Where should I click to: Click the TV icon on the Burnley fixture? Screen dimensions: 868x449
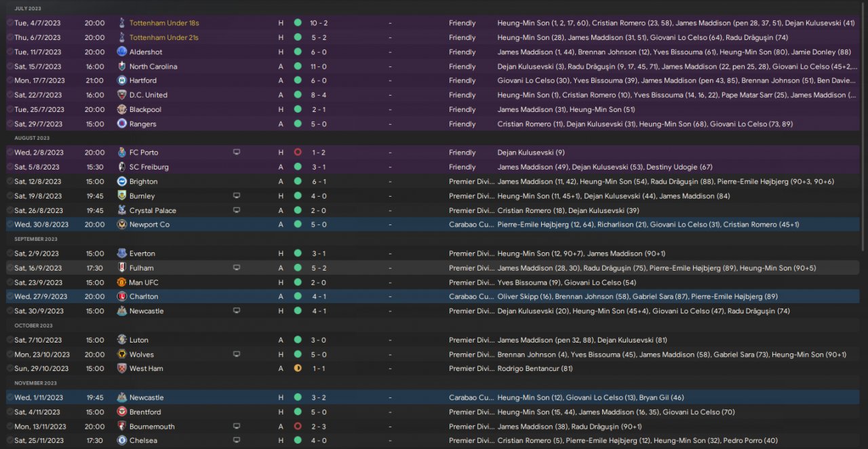click(237, 196)
